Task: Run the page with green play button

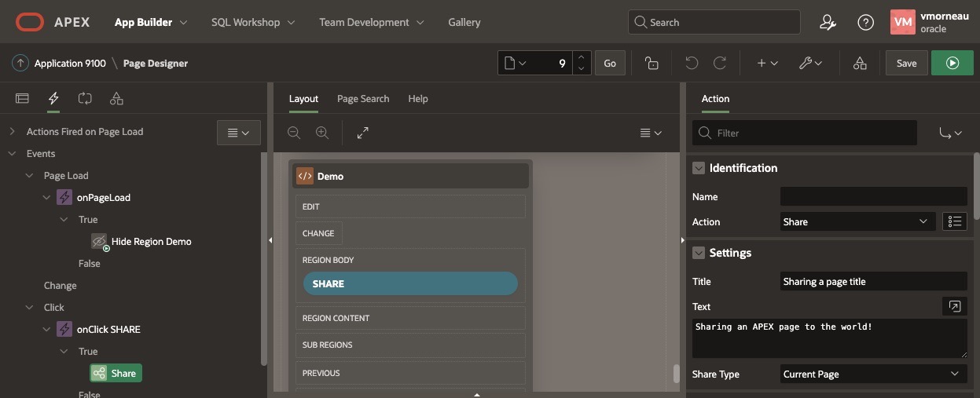Action: click(x=952, y=64)
